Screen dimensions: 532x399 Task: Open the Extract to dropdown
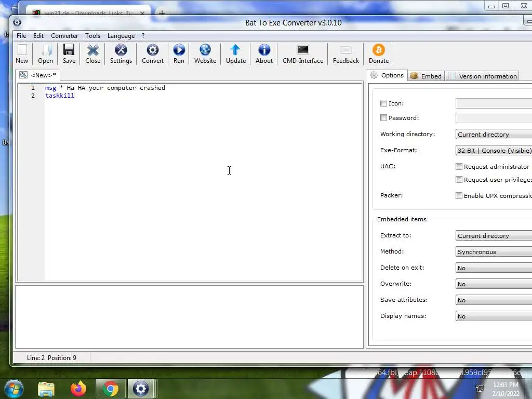tap(494, 236)
